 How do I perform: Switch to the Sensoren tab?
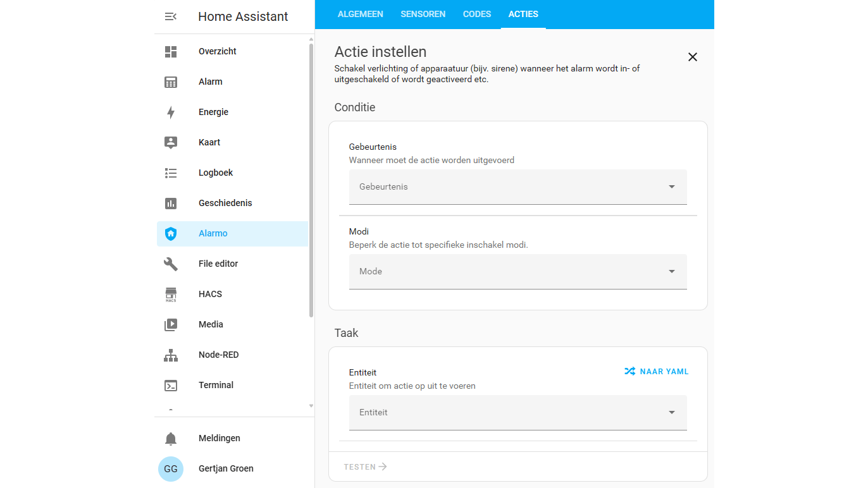(x=423, y=14)
